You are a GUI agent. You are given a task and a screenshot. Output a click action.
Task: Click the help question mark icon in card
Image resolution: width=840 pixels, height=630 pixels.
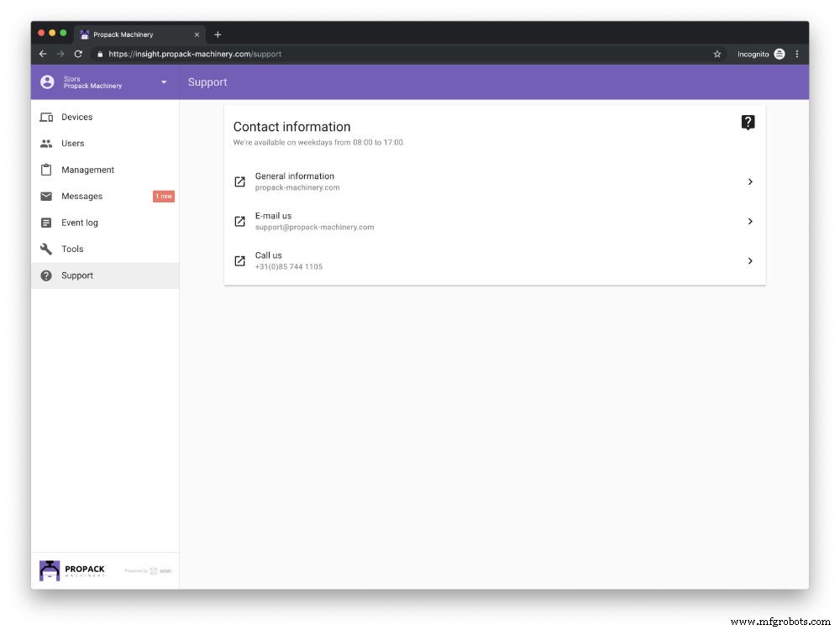(748, 123)
